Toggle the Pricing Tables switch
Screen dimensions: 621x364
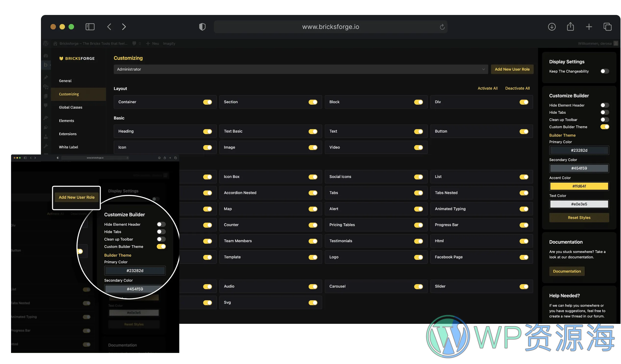418,225
